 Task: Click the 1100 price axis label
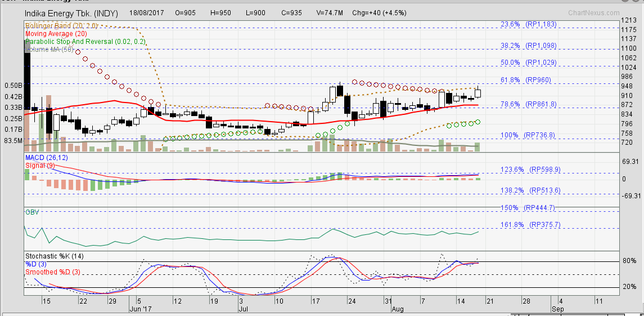(629, 48)
